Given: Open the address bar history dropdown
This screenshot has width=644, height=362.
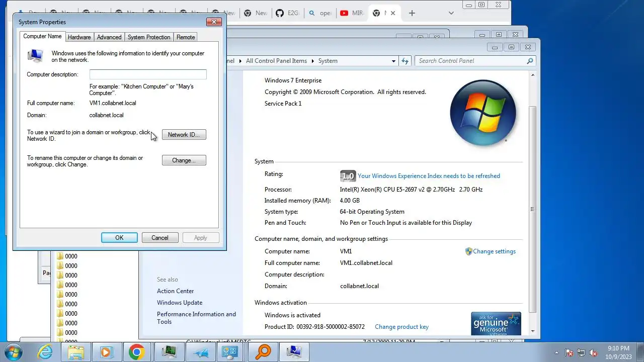Looking at the screenshot, I should pyautogui.click(x=393, y=61).
